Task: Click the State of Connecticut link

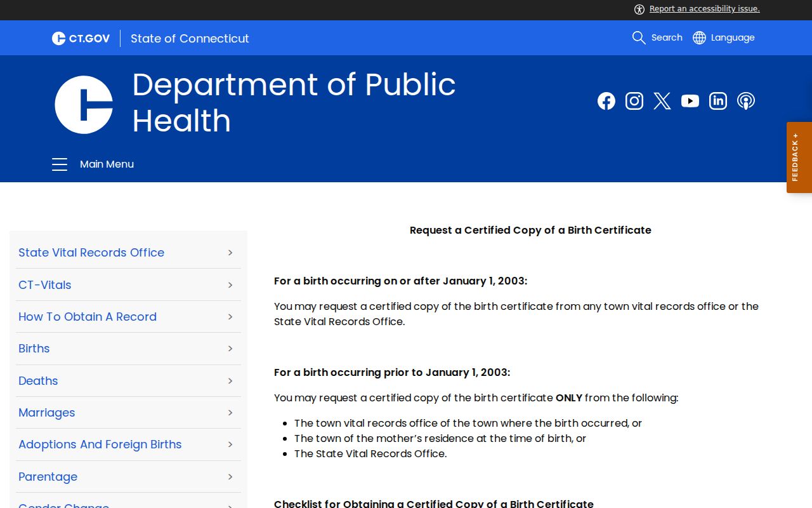Action: click(x=190, y=38)
